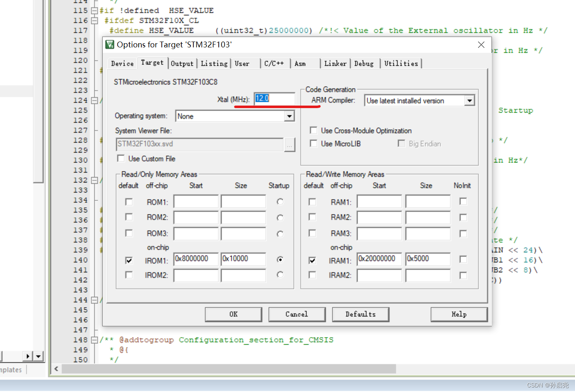Click the IROM1 Size field
Viewport: 575px width, 392px height.
[x=243, y=259]
